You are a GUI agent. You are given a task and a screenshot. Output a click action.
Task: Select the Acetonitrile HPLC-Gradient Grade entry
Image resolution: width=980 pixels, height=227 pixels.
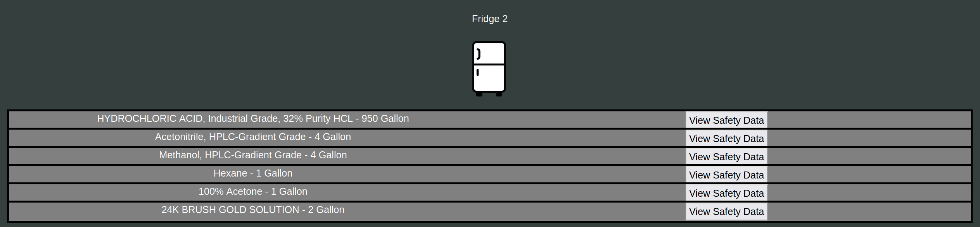click(x=253, y=137)
